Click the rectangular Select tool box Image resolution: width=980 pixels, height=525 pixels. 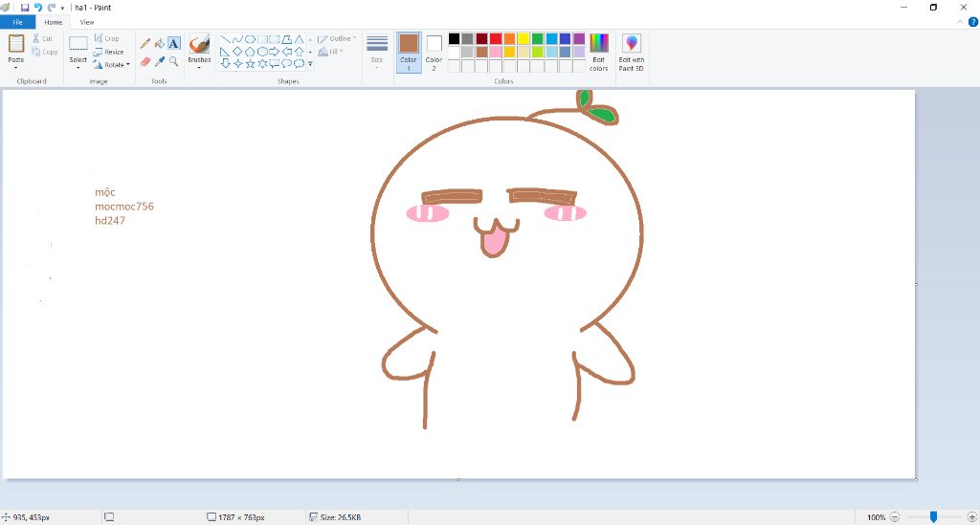(x=78, y=44)
